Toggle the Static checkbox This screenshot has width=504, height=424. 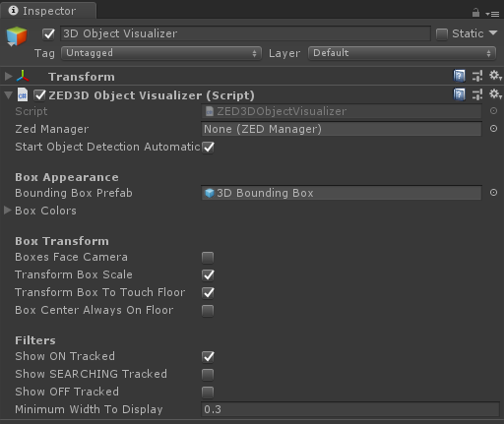coord(442,34)
